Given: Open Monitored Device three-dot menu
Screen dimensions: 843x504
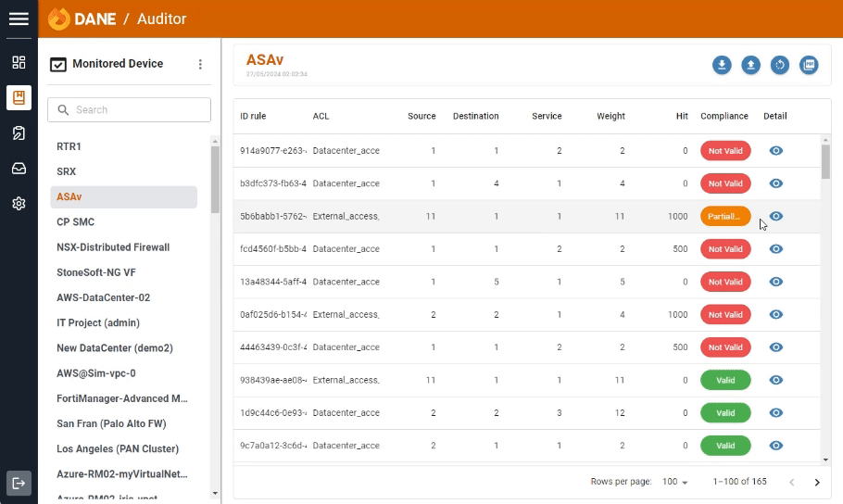Looking at the screenshot, I should 200,65.
